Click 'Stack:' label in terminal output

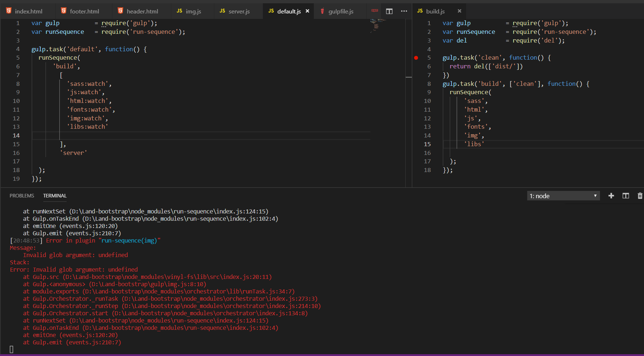(20, 263)
